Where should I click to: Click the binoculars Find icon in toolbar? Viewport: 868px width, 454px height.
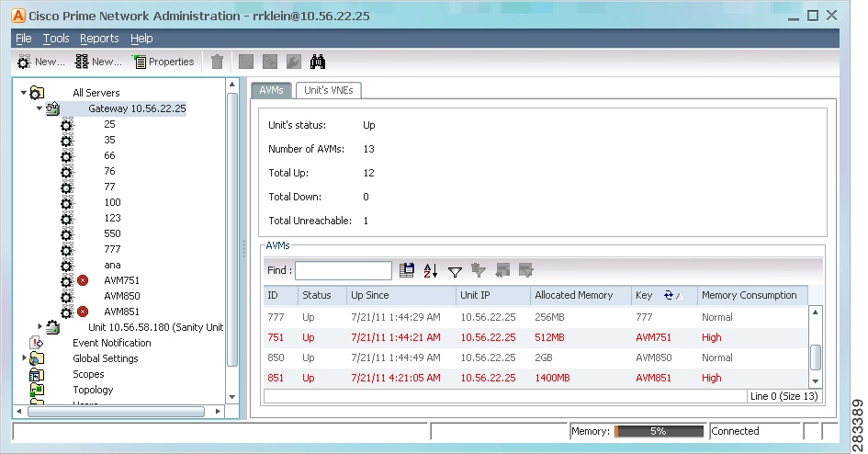pyautogui.click(x=317, y=62)
